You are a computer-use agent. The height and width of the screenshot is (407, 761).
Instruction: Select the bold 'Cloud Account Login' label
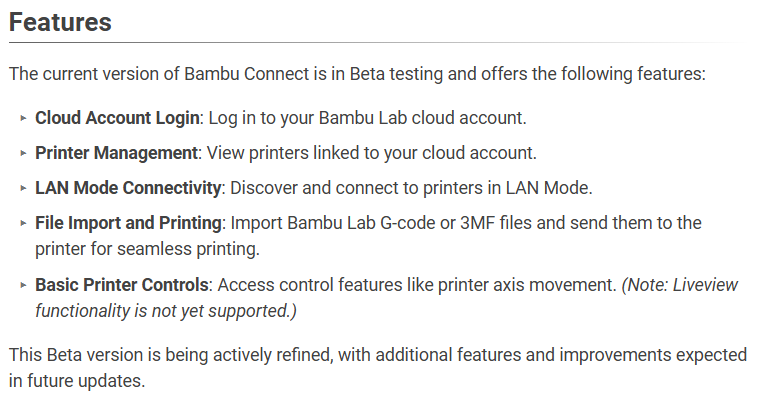pos(117,118)
